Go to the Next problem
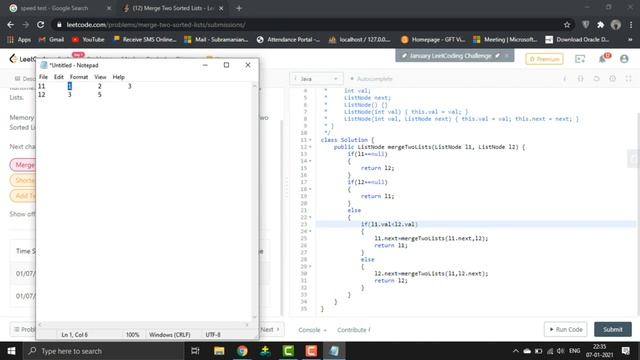640x360 pixels. click(x=270, y=329)
